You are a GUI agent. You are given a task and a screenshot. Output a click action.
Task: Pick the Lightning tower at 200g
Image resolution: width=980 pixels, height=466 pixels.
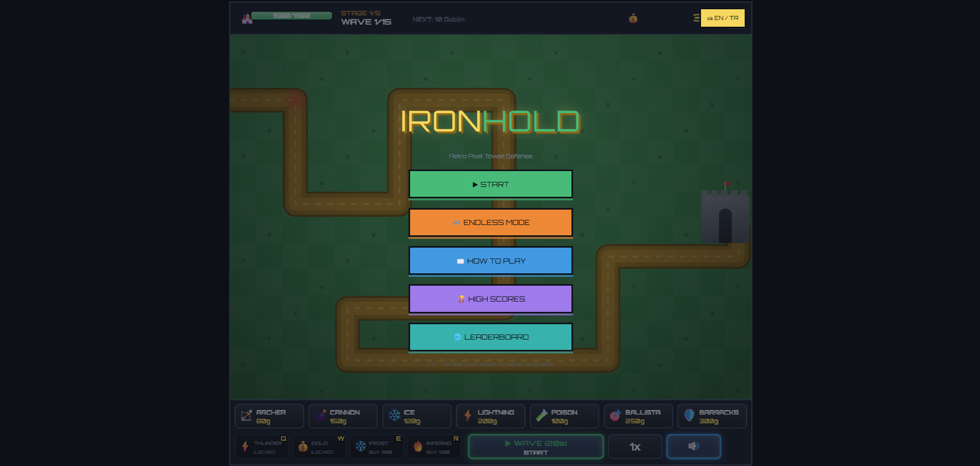pos(490,416)
